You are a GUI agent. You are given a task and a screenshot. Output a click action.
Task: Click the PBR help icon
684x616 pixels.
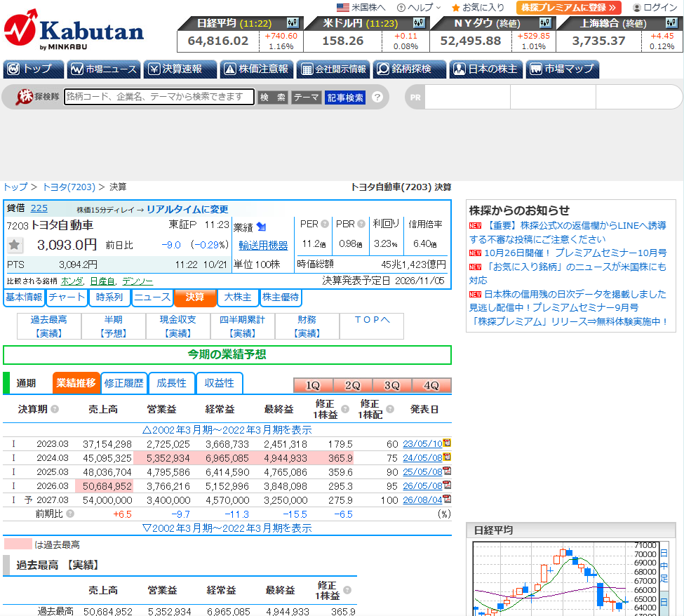(x=361, y=224)
